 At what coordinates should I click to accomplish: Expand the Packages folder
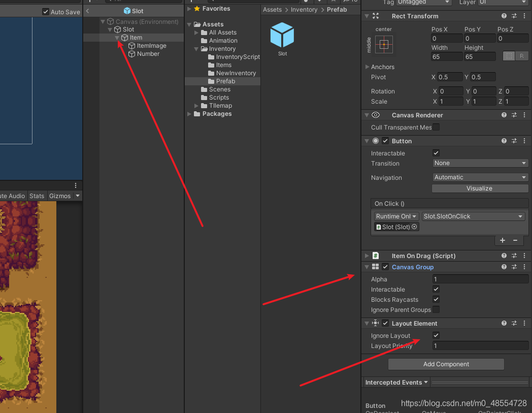pyautogui.click(x=189, y=114)
